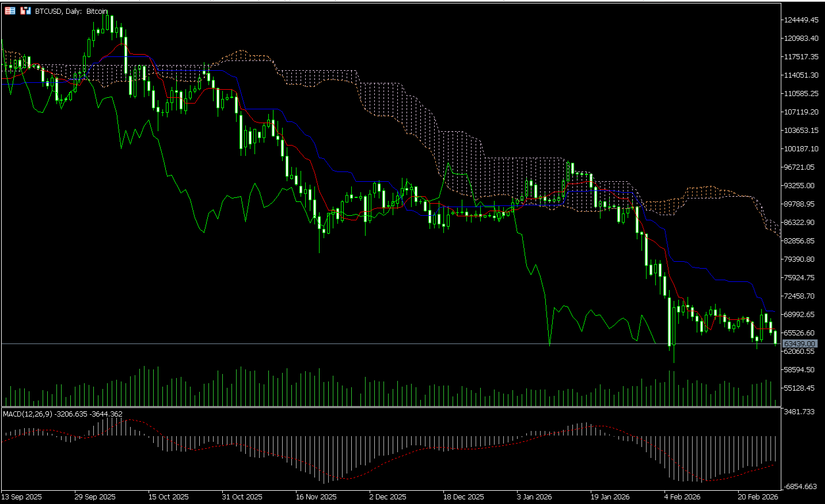Screen dimensions: 825x504
Task: Click price level 103653.15 on the scale
Action: point(801,131)
